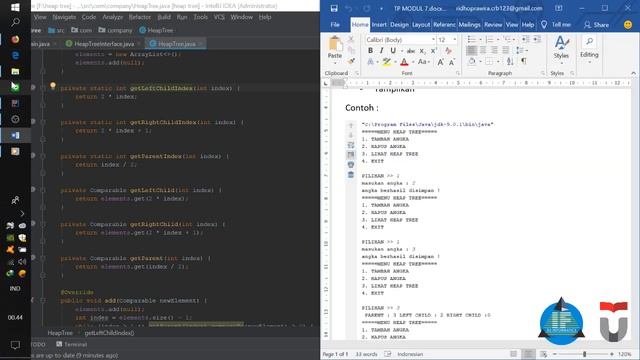The height and width of the screenshot is (360, 640).
Task: Toggle align right paragraph alignment
Action: pos(494,50)
